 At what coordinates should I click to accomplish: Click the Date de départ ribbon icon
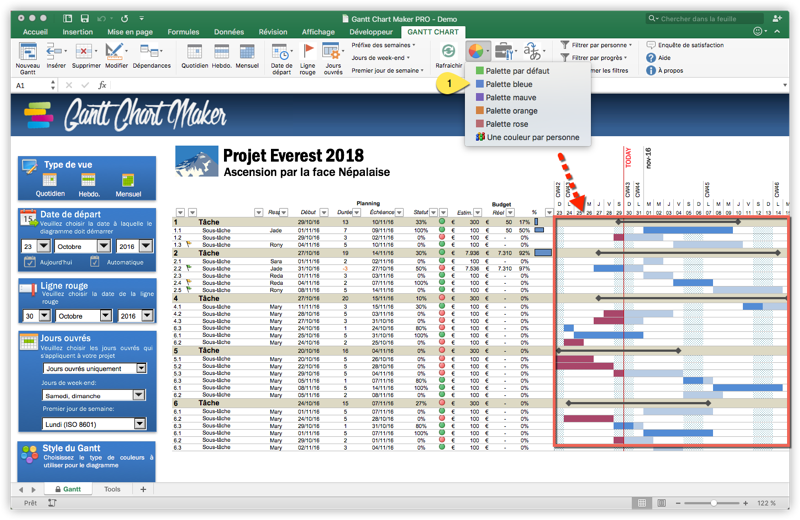[281, 53]
